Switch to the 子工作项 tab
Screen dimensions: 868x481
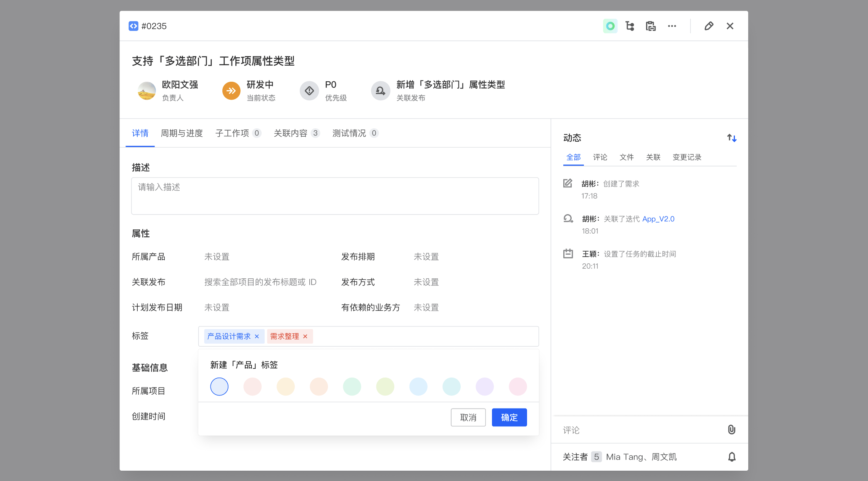click(x=232, y=133)
